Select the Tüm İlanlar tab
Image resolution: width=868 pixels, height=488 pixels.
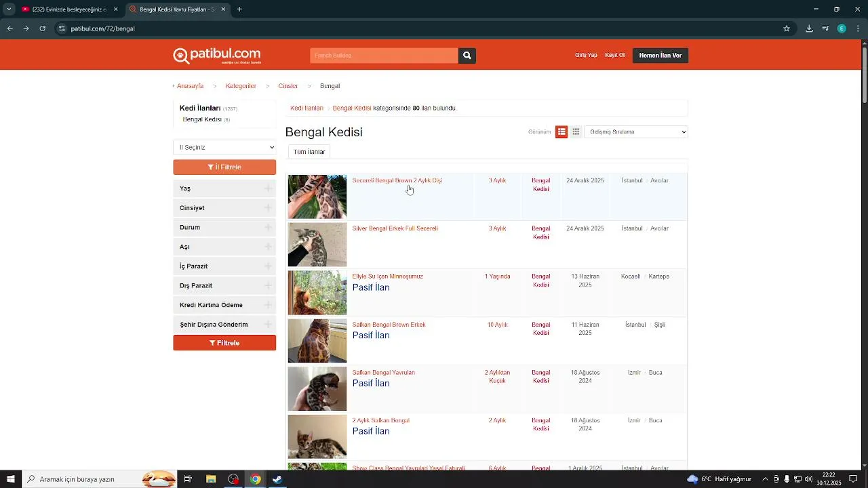(309, 152)
